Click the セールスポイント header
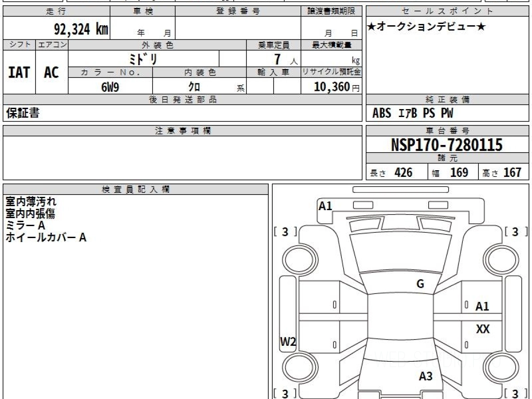The image size is (532, 399). click(448, 12)
